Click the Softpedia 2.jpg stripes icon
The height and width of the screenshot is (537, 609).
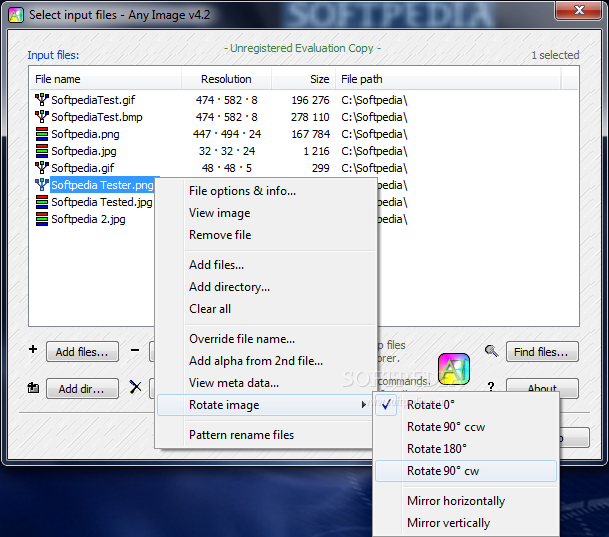[x=42, y=219]
